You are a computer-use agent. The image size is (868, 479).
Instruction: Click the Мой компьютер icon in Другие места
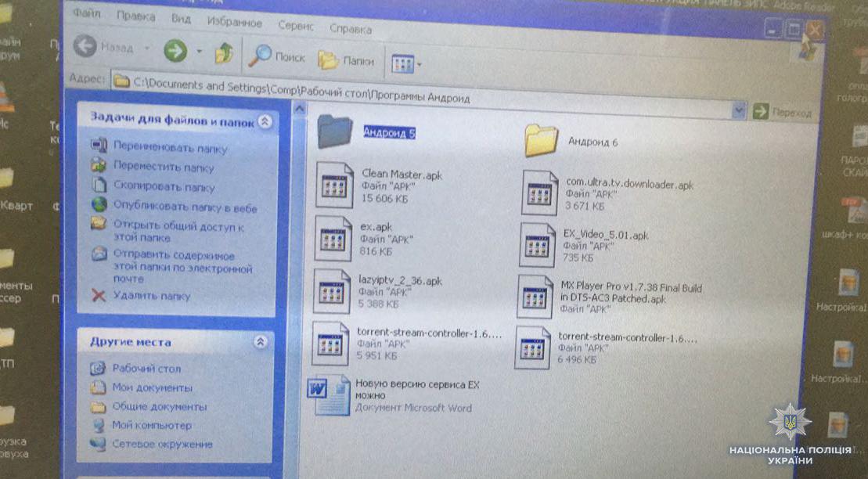[x=98, y=425]
